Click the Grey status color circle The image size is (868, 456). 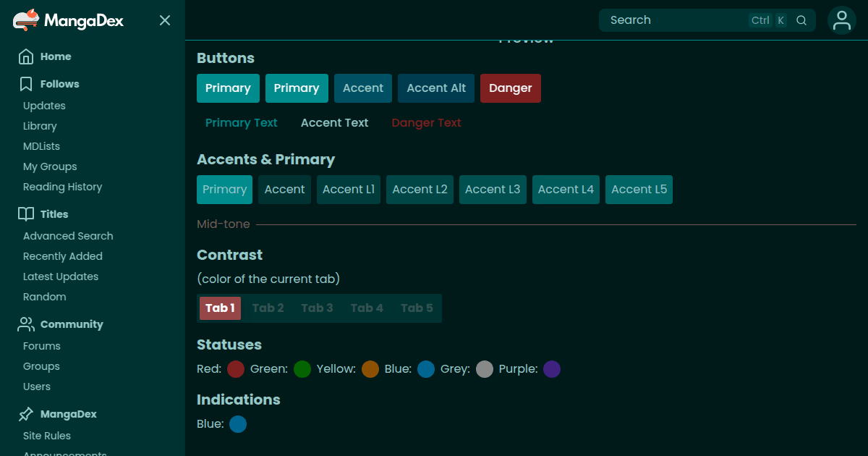pyautogui.click(x=485, y=369)
